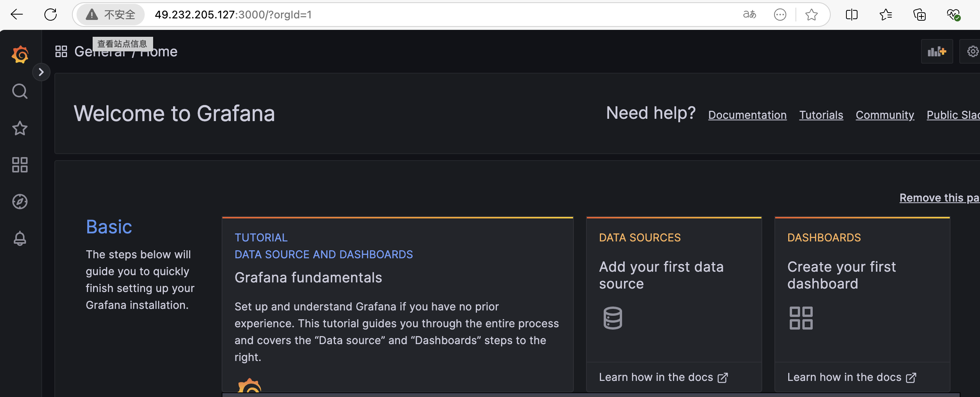Click the TUTORIAL label on card

click(x=261, y=238)
